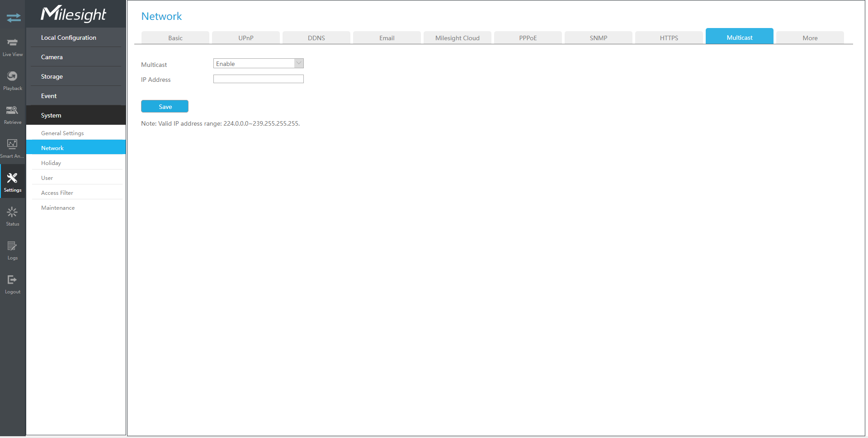Save the multicast settings
Viewport: 868px width, 438px height.
[x=165, y=107]
